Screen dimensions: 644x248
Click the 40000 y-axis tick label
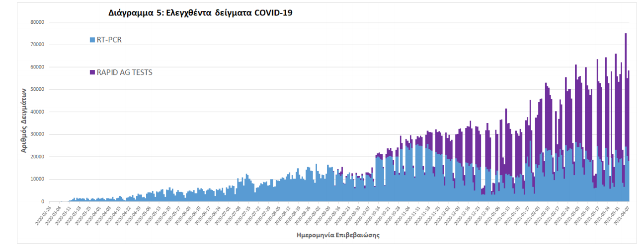38,112
